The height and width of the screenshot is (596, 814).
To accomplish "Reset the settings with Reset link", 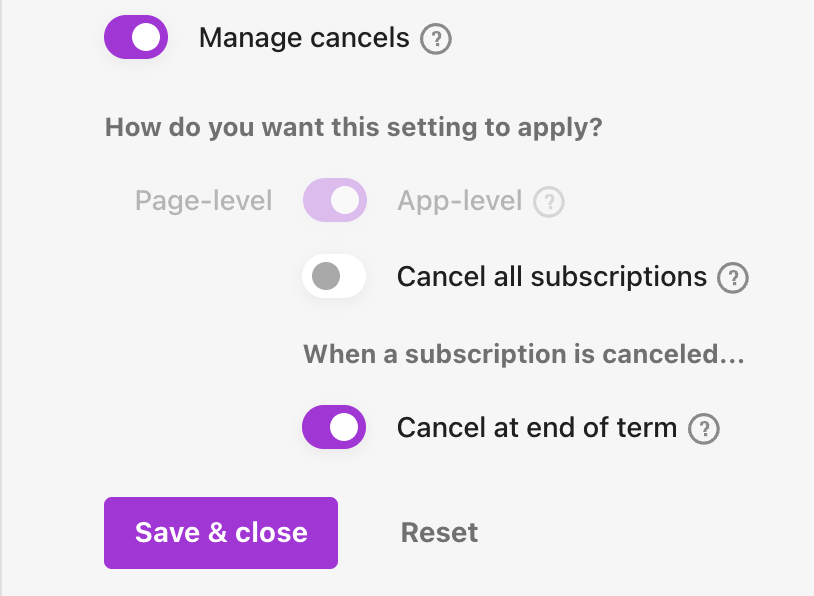I will (439, 532).
